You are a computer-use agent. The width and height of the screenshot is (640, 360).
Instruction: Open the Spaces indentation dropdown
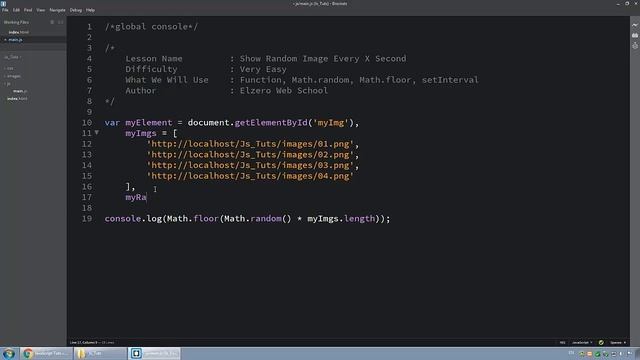(x=618, y=342)
